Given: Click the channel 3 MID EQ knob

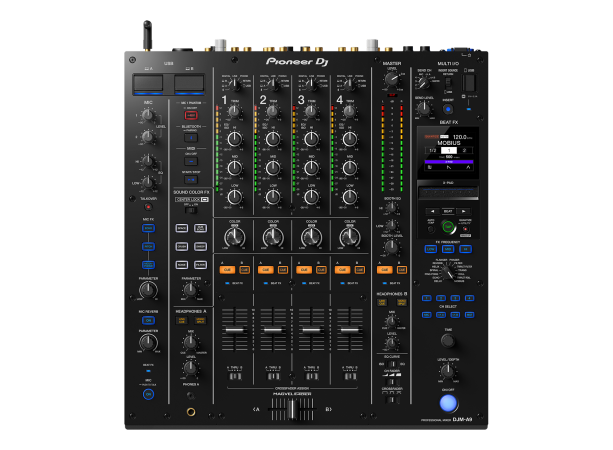Looking at the screenshot, I should click(312, 168).
